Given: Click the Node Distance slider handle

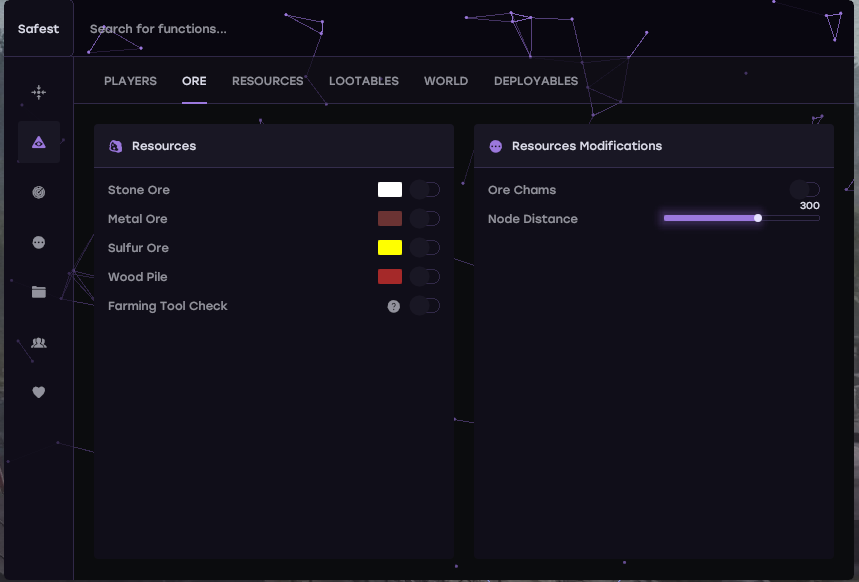Looking at the screenshot, I should (758, 218).
